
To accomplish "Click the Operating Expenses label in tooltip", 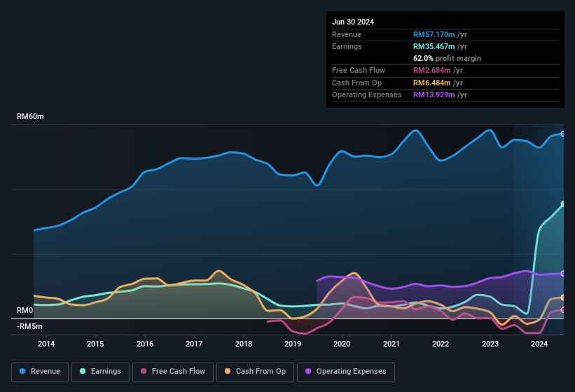I will point(367,95).
